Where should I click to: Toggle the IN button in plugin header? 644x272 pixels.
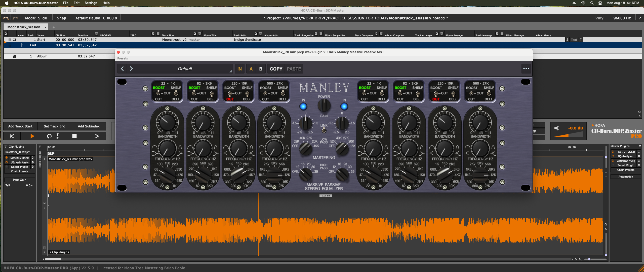point(239,69)
